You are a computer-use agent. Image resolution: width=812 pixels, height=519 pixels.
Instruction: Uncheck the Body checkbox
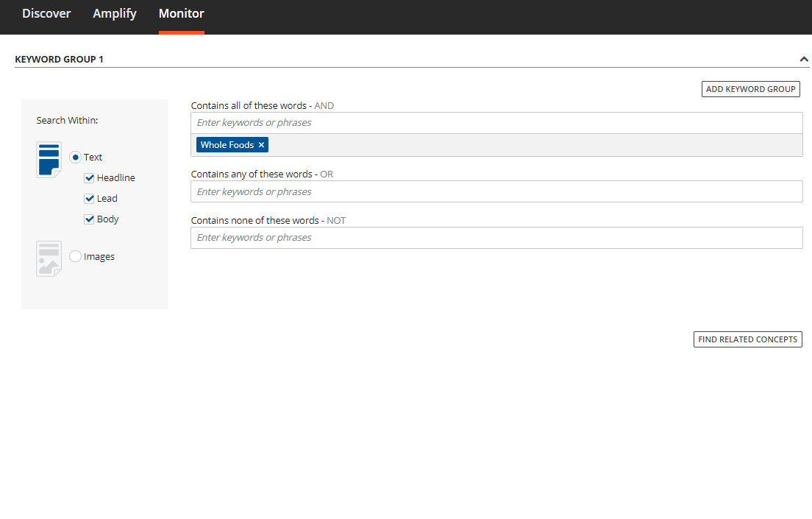(x=89, y=219)
